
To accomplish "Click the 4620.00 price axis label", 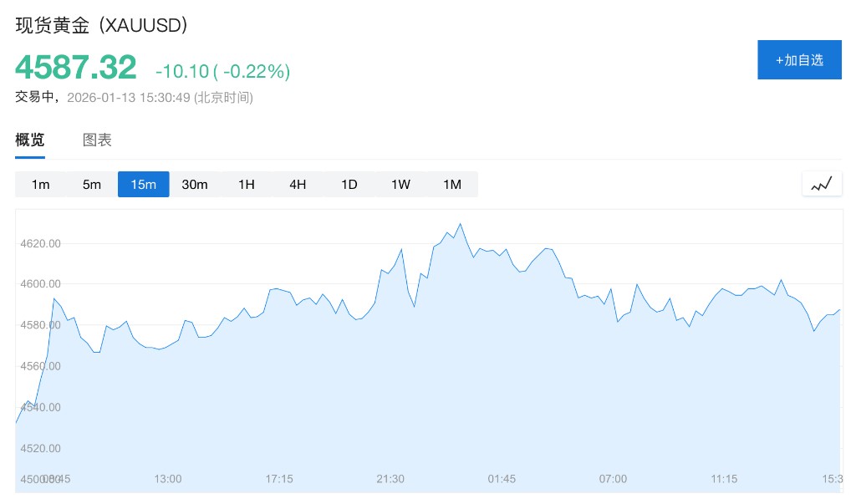I will tap(41, 244).
